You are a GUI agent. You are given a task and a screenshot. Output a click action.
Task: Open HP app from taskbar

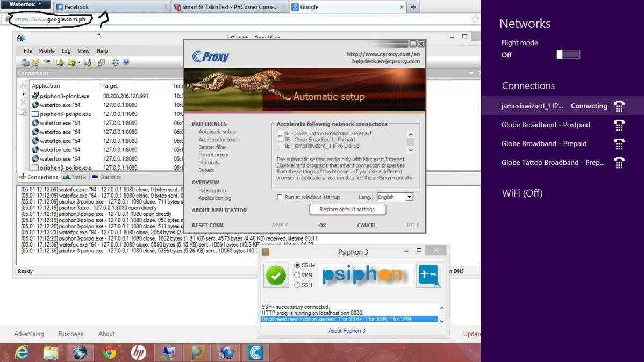[x=138, y=352]
